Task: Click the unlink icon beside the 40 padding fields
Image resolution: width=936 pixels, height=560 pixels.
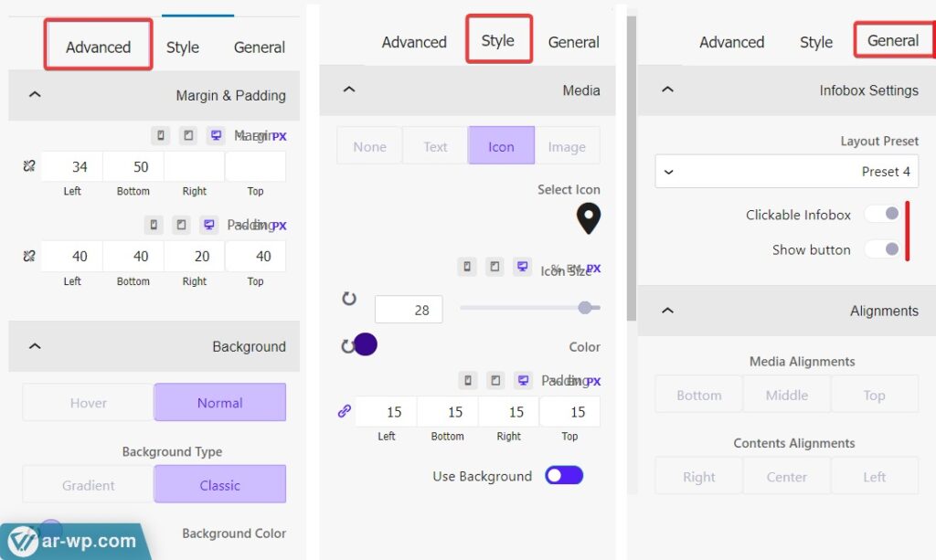Action: coord(28,256)
